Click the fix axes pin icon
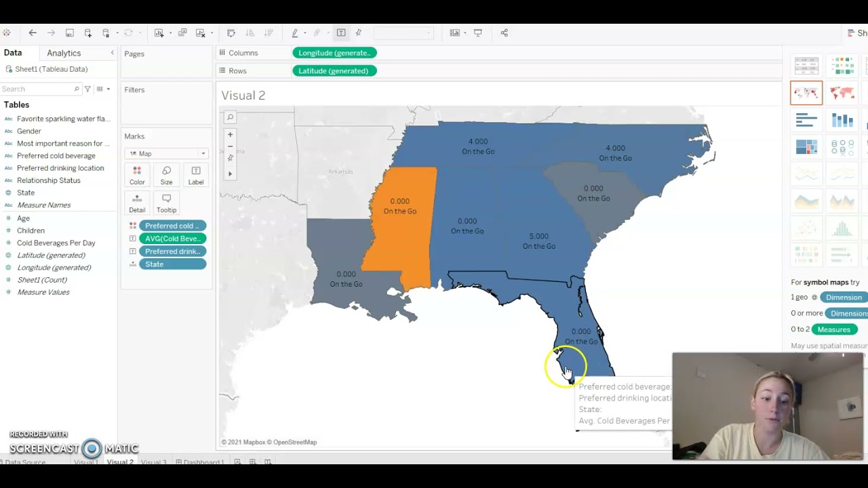868x488 pixels. (359, 33)
